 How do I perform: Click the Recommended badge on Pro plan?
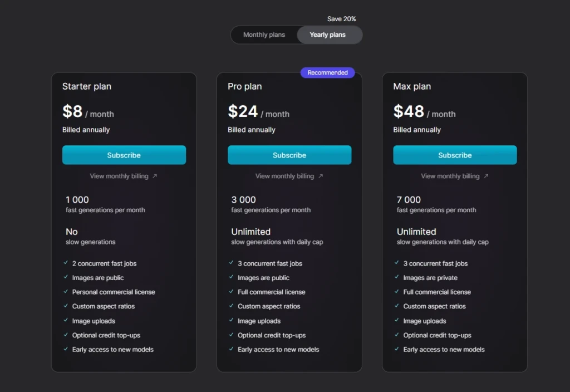[327, 73]
